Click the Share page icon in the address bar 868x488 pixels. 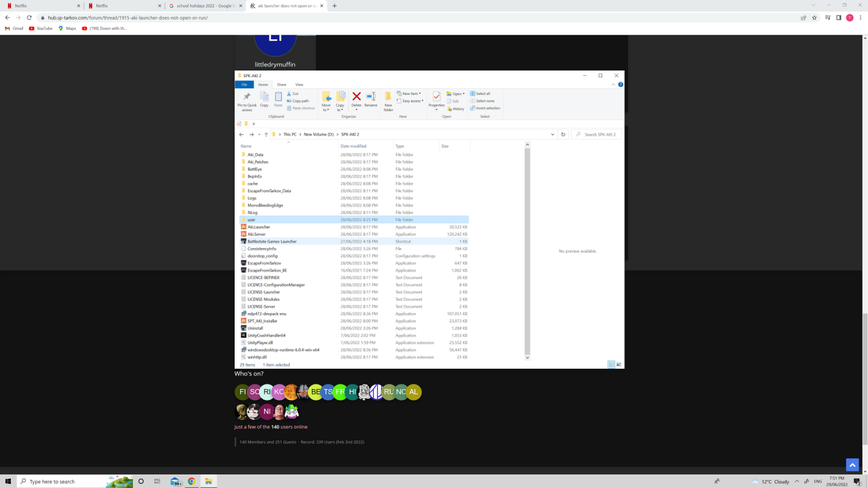coord(804,18)
